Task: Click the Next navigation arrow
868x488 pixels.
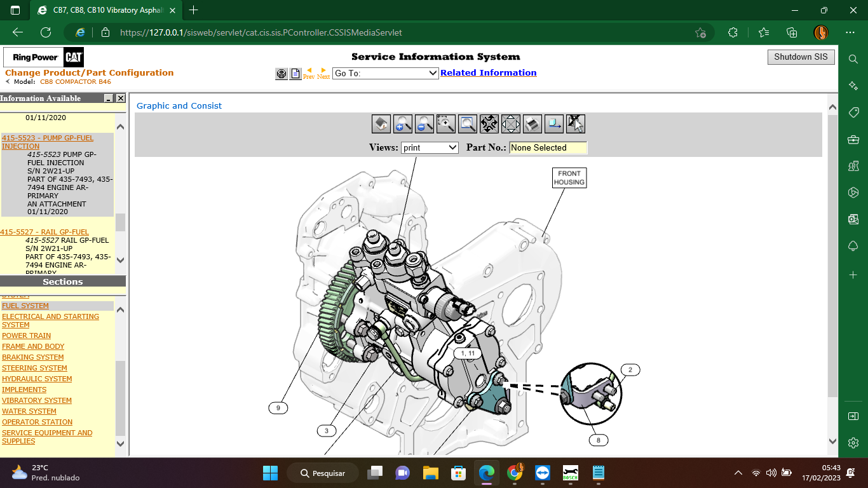Action: click(323, 71)
